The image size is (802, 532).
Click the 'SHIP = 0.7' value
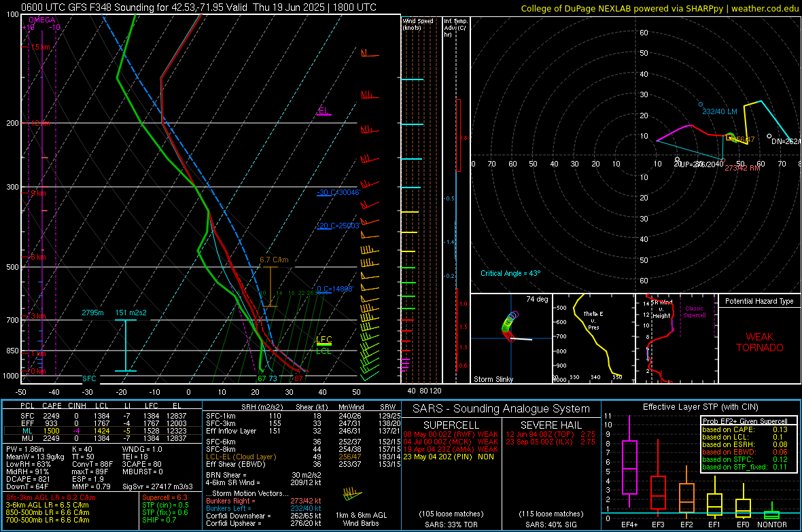tap(159, 520)
